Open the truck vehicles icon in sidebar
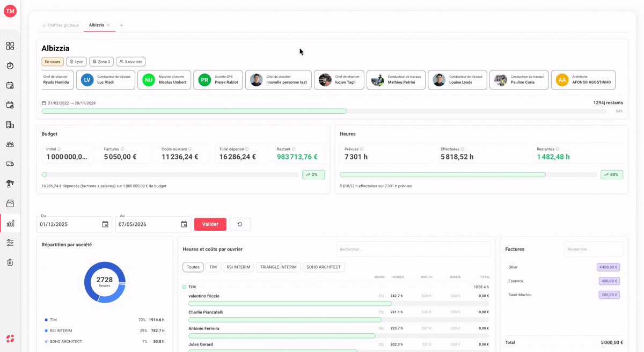Viewport: 644px width, 352px height. coord(10,164)
